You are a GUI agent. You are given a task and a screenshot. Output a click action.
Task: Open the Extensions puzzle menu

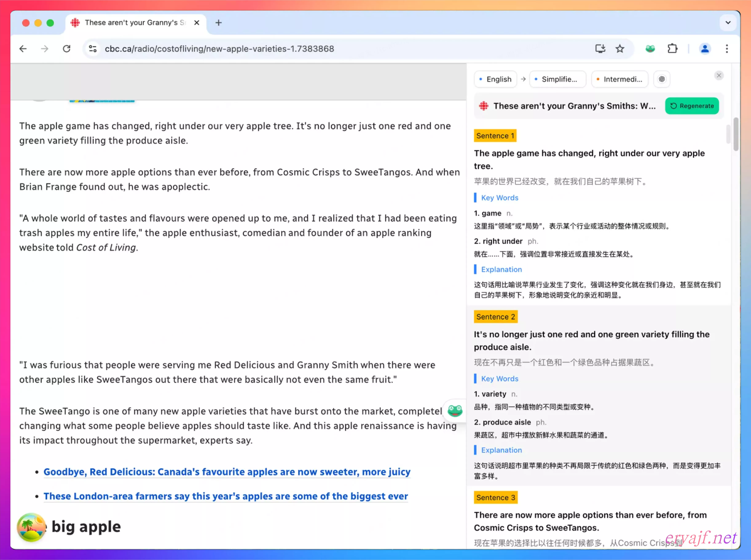pyautogui.click(x=672, y=49)
